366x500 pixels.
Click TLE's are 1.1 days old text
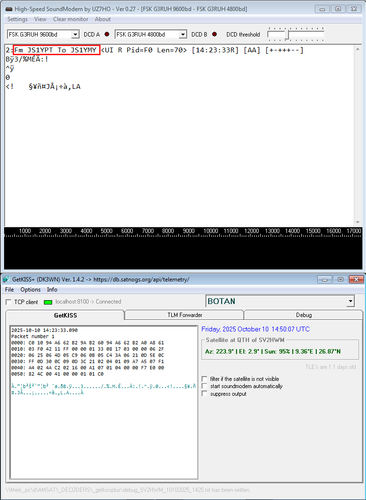pyautogui.click(x=330, y=367)
